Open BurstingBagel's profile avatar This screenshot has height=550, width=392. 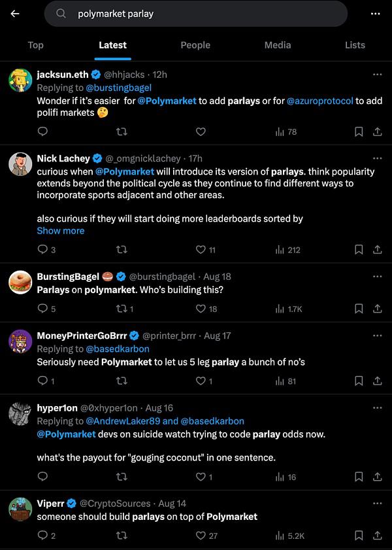21,283
